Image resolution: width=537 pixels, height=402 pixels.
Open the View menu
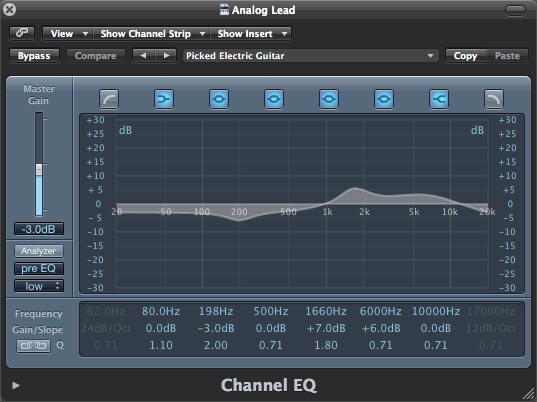[x=67, y=34]
